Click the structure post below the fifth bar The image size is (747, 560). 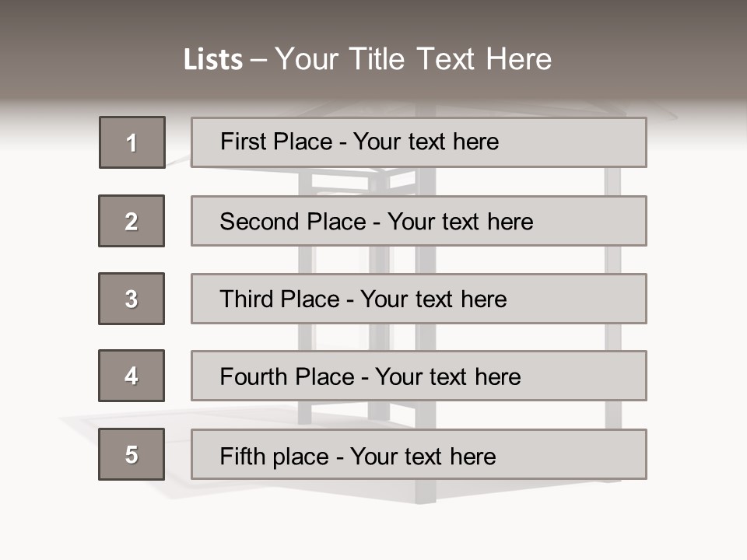pyautogui.click(x=425, y=491)
